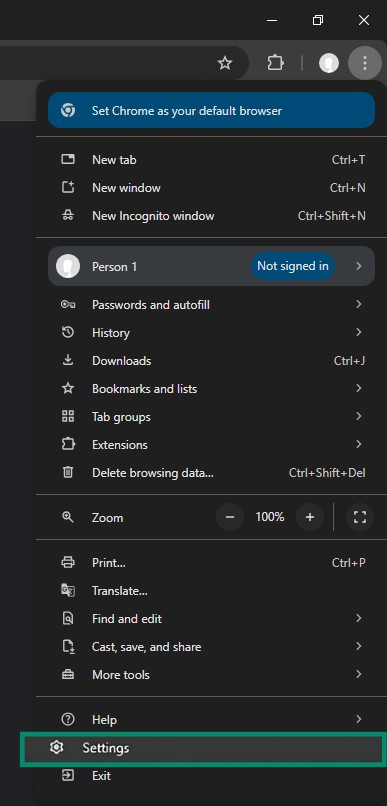This screenshot has width=387, height=806.
Task: Click the Not signed in badge
Action: click(293, 266)
